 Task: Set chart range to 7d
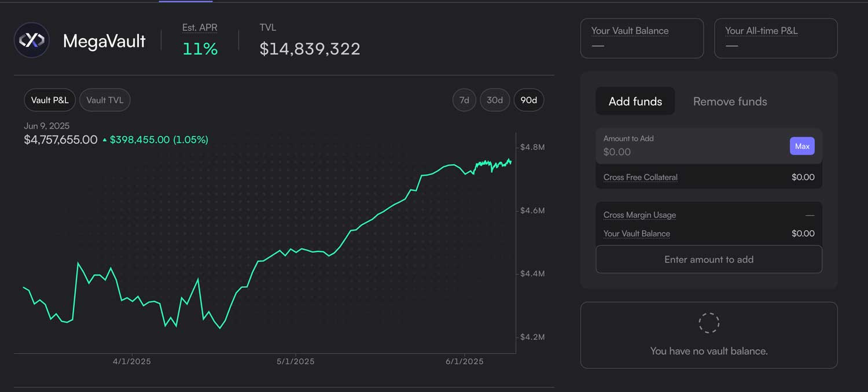coord(464,100)
